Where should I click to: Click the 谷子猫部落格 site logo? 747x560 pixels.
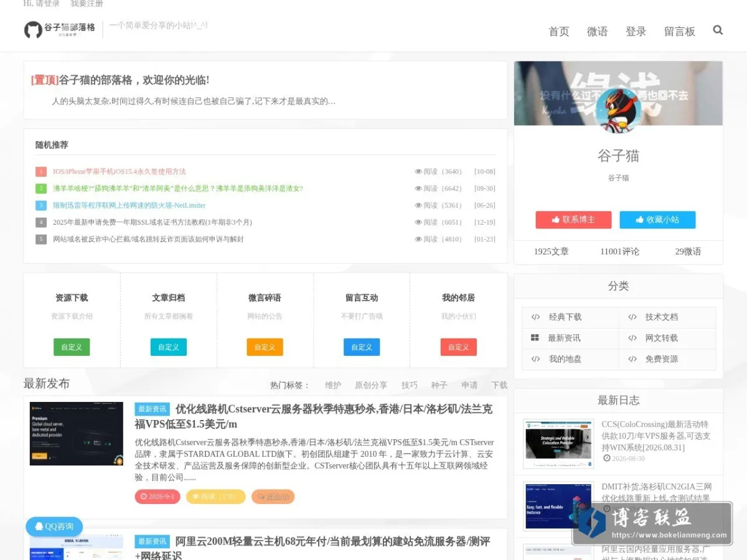click(60, 29)
